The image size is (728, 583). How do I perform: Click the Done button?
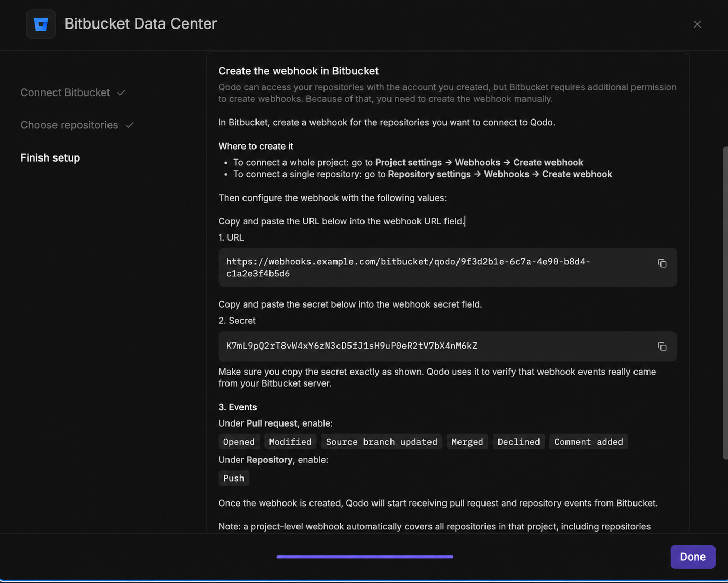(x=693, y=556)
